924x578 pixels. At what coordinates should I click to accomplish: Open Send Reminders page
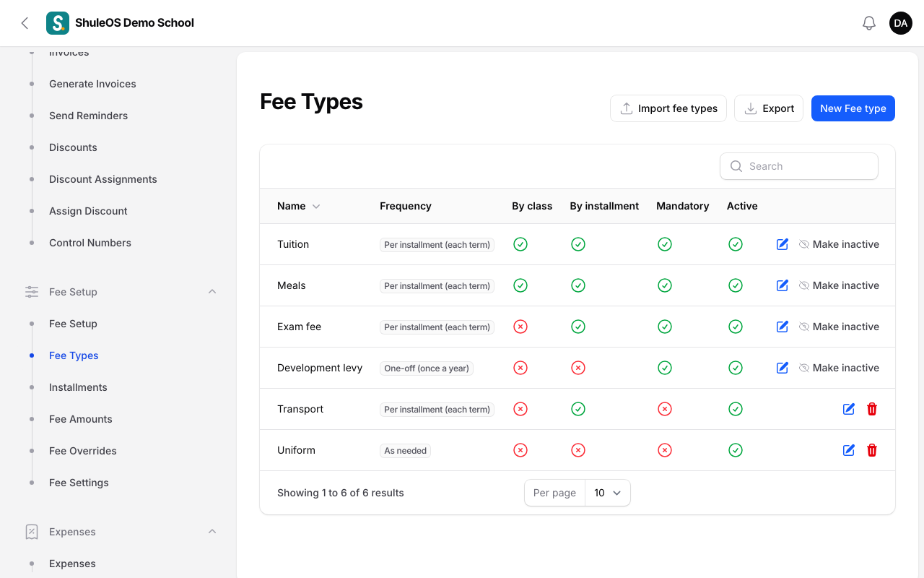pyautogui.click(x=88, y=116)
